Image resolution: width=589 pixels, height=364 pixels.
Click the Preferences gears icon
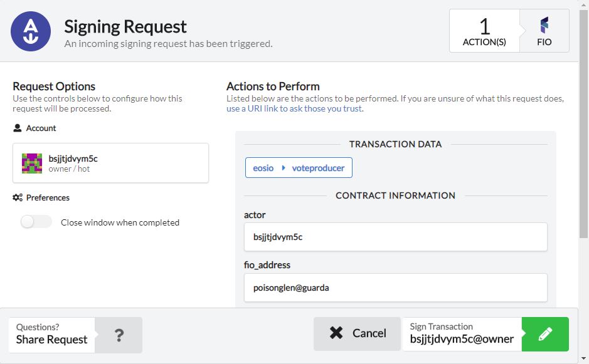tap(18, 197)
